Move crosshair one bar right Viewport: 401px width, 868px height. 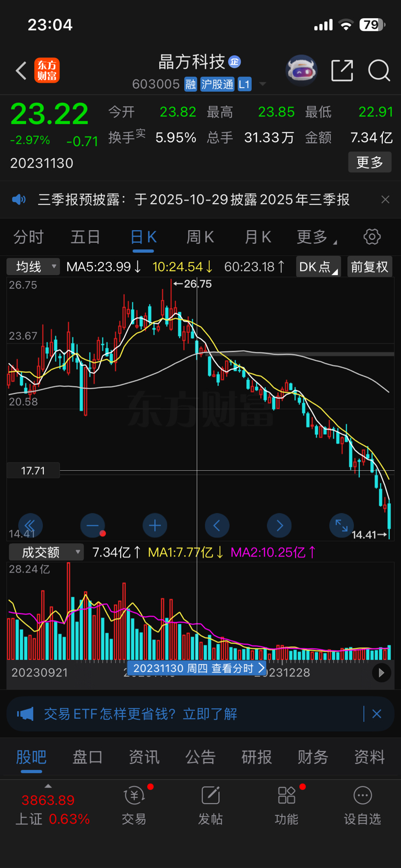279,526
